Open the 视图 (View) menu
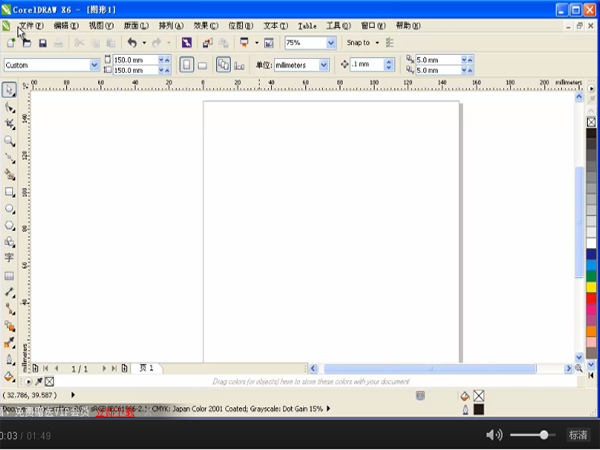 pos(101,26)
